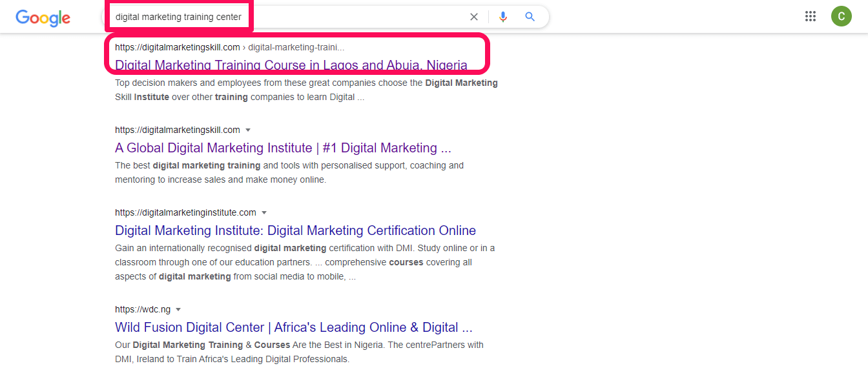Click the snippet starting with Top decision makers
The image size is (868, 377).
pos(306,90)
